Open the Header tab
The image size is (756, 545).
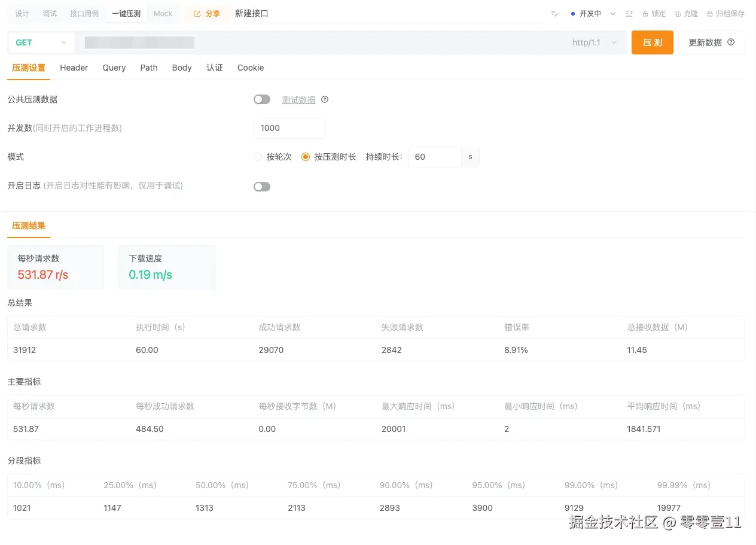(x=74, y=68)
